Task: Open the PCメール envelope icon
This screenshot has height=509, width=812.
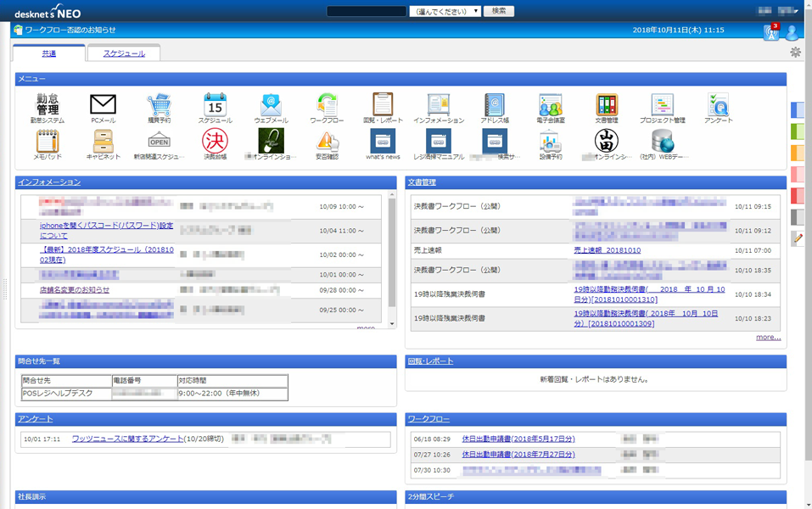Action: (103, 105)
